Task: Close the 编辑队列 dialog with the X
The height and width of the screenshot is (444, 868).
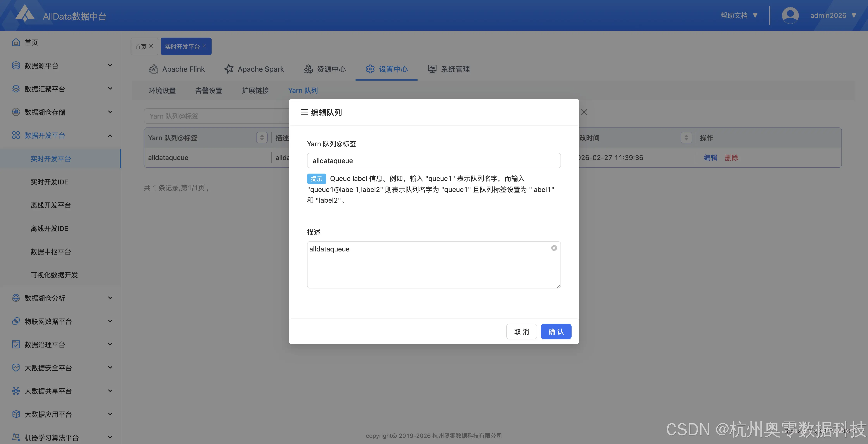Action: coord(584,112)
